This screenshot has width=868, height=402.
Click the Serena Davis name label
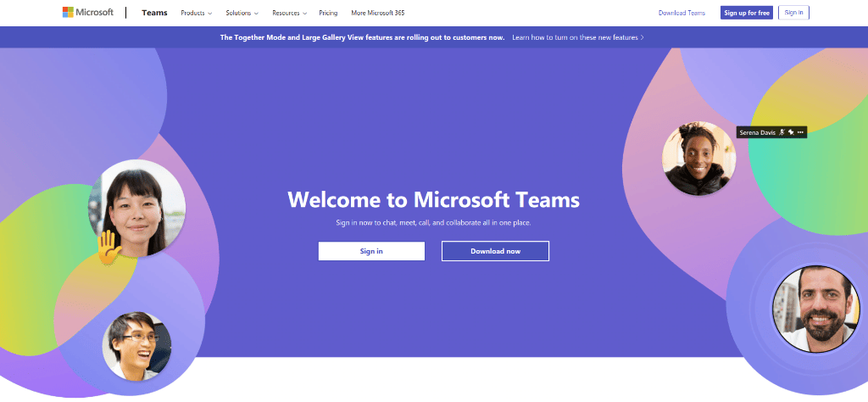pos(757,132)
